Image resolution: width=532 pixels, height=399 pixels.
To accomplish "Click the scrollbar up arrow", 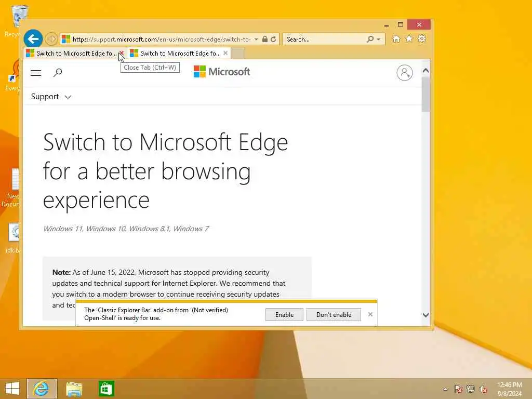I will 425,71.
